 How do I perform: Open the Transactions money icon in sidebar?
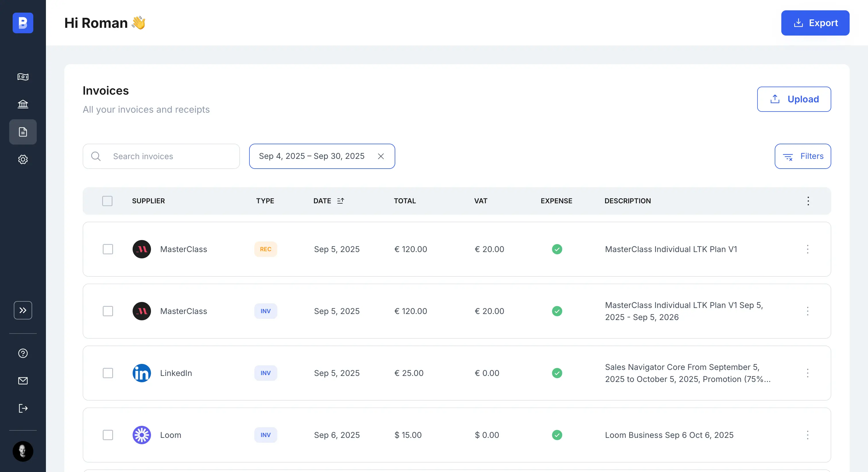pyautogui.click(x=23, y=77)
